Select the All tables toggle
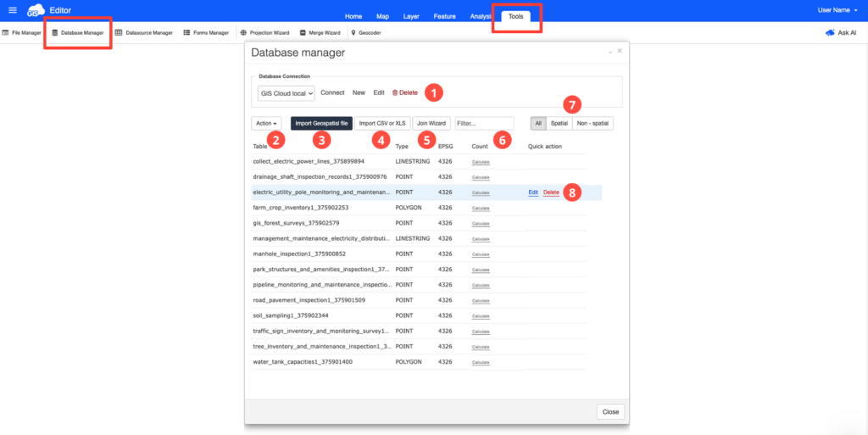The image size is (868, 435). [538, 124]
